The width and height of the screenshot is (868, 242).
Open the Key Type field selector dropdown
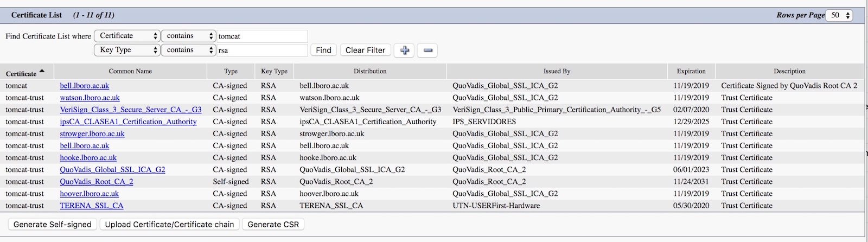point(127,50)
